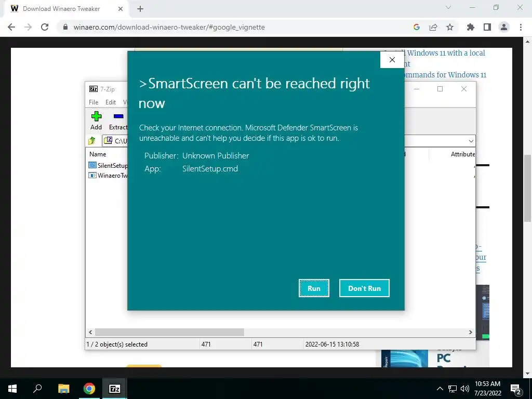
Task: Click the network tray icon
Action: (453, 389)
